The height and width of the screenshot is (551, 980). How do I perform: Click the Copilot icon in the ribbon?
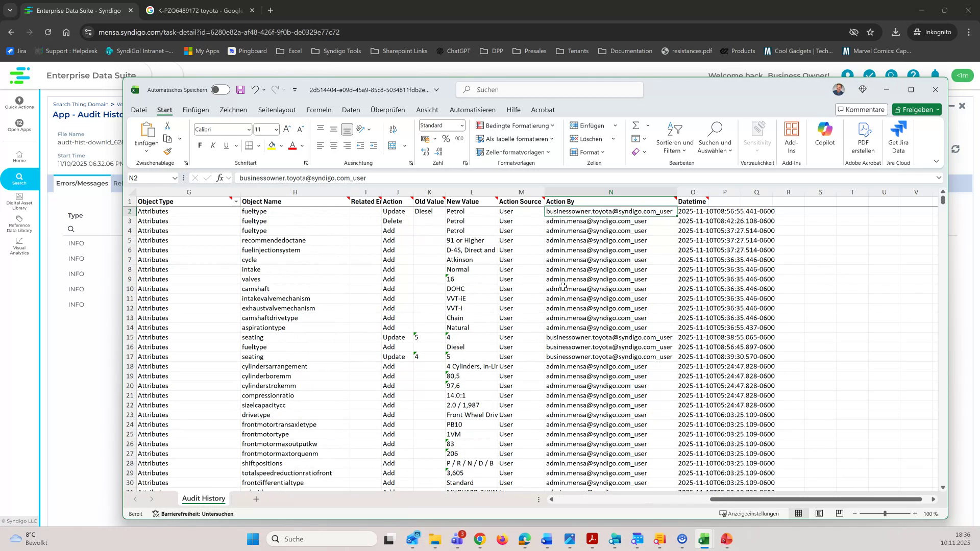(824, 135)
